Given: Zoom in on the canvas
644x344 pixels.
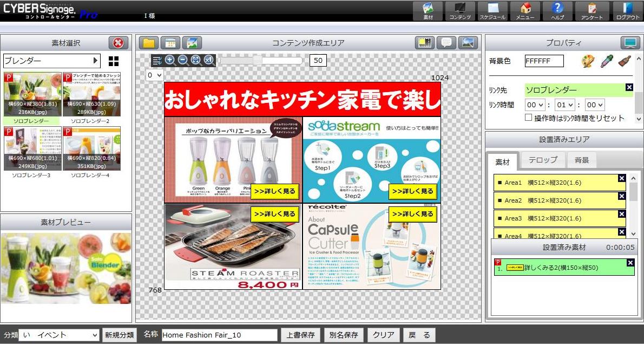Looking at the screenshot, I should [x=169, y=61].
